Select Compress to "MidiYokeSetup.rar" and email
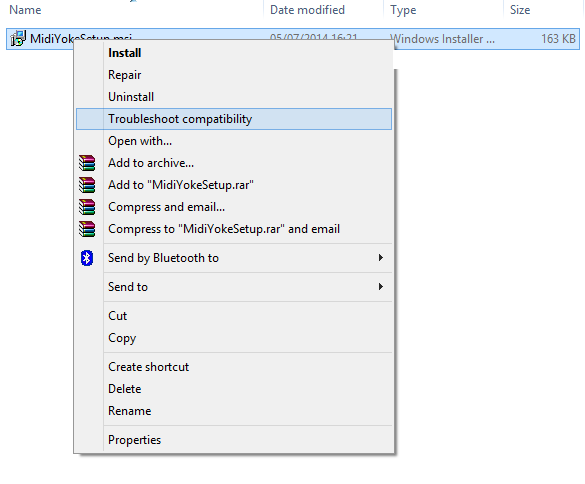Viewport: 585px width, 484px height. [x=234, y=229]
